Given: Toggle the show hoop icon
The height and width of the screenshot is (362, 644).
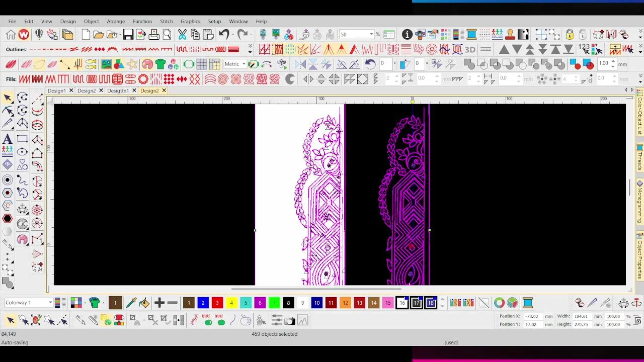Looking at the screenshot, I should [189, 64].
